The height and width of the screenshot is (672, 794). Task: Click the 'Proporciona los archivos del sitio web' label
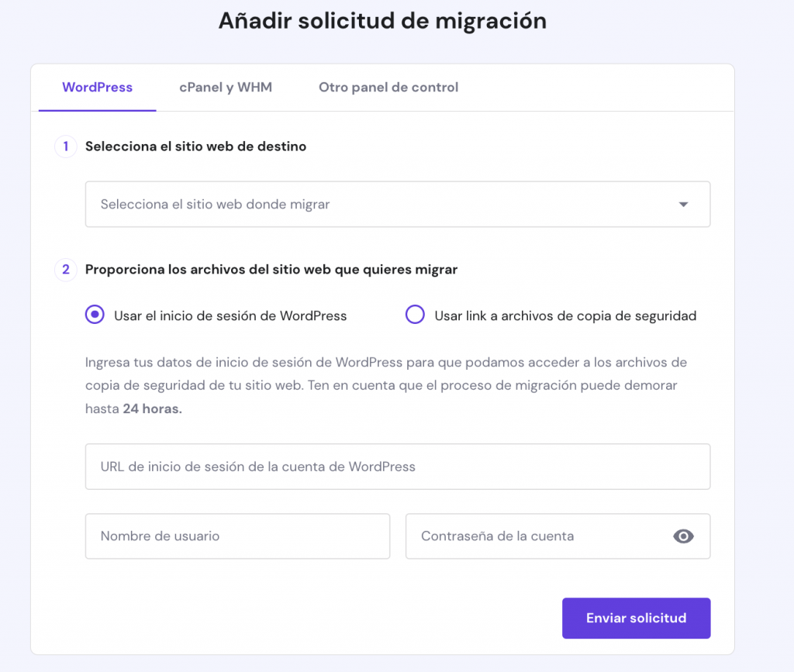click(271, 270)
